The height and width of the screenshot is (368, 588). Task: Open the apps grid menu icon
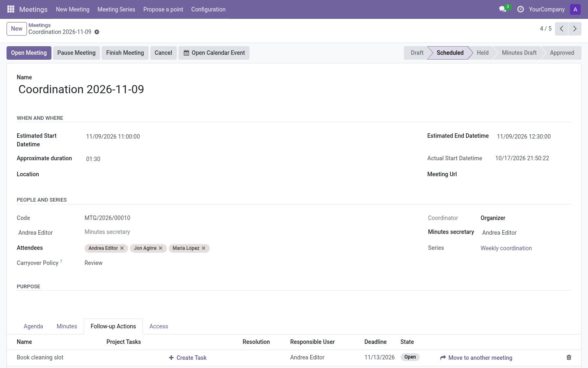[x=11, y=9]
